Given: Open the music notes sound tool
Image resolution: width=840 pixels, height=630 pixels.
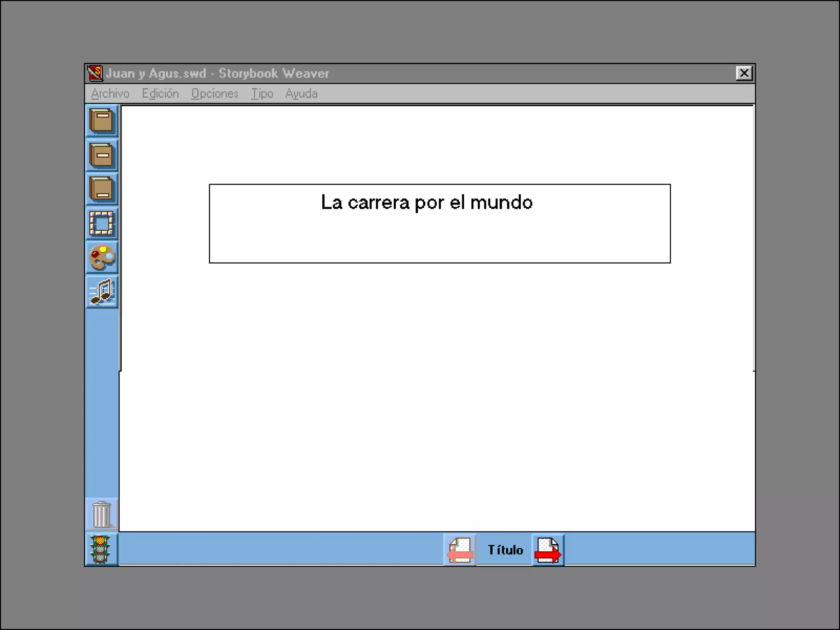Looking at the screenshot, I should [102, 292].
